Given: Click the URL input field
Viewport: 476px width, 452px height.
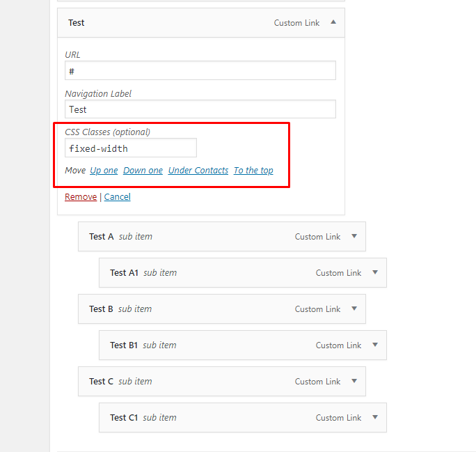Looking at the screenshot, I should [x=200, y=70].
